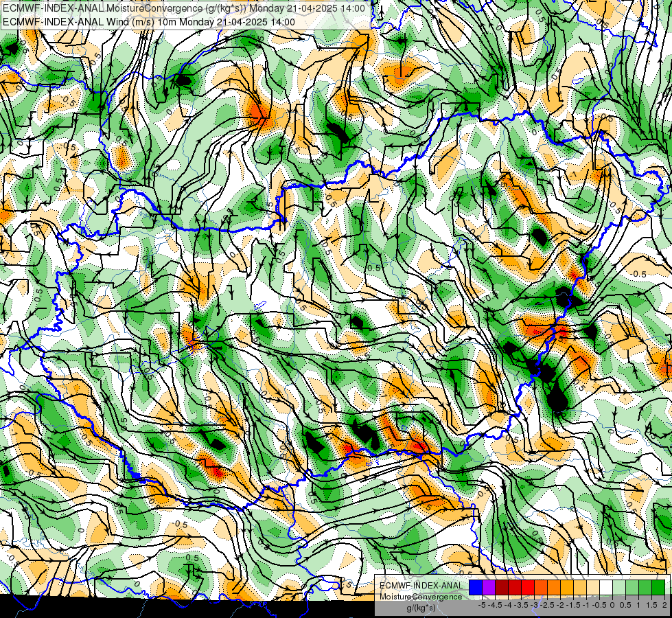Select the darkest green legend swatch
Viewport: 672px width, 618px height.
[x=658, y=588]
